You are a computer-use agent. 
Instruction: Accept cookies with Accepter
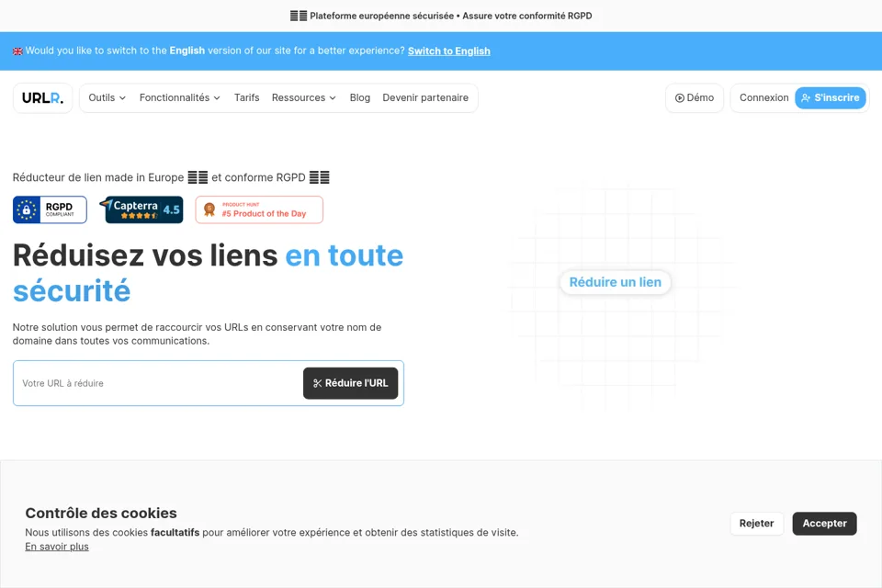(824, 524)
